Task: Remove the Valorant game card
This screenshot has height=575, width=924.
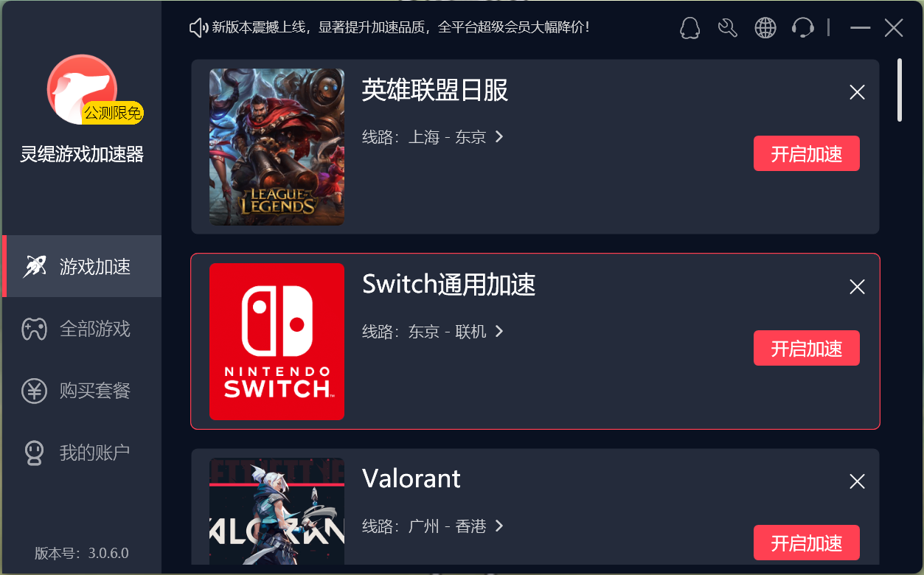Action: click(857, 481)
